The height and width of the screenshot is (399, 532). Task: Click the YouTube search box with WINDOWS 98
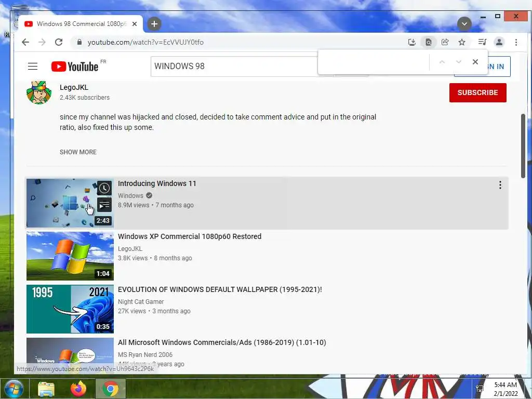click(234, 66)
